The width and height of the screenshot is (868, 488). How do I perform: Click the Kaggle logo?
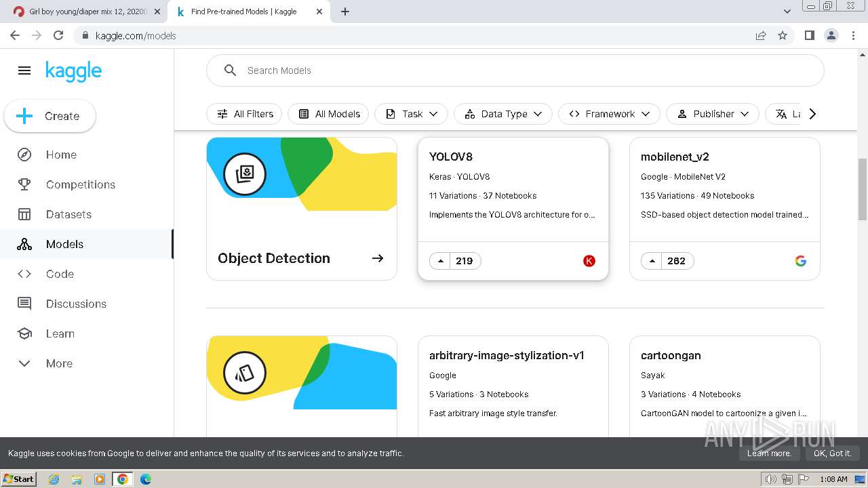click(x=73, y=70)
